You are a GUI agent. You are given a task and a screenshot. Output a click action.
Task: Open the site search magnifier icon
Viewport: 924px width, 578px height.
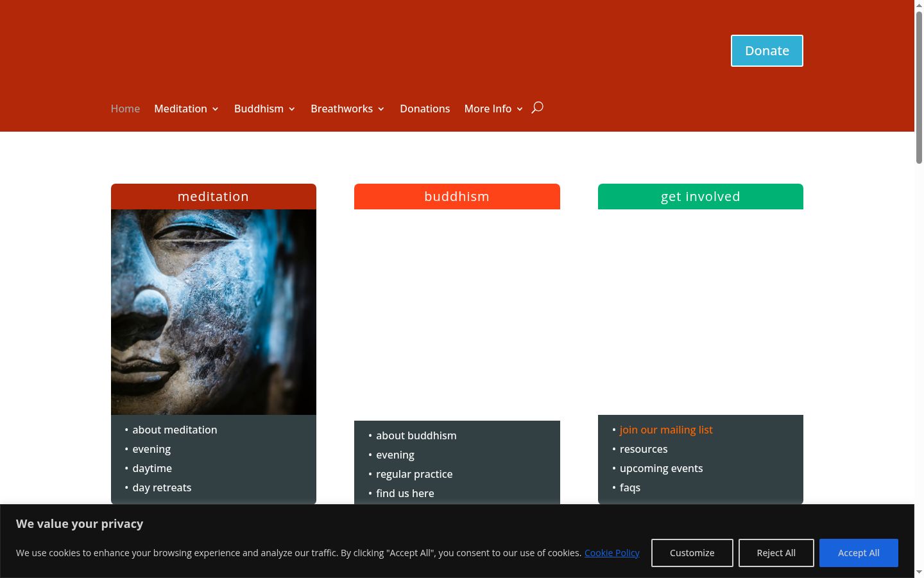point(538,108)
